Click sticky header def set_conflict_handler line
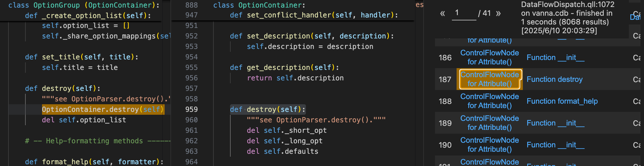Viewport: 644px width, 166px height. click(x=314, y=15)
